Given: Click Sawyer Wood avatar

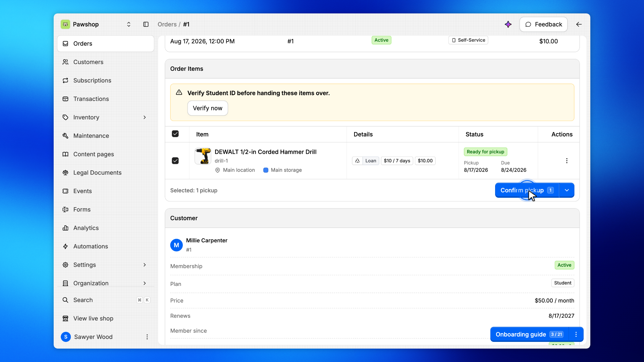Looking at the screenshot, I should (x=66, y=337).
